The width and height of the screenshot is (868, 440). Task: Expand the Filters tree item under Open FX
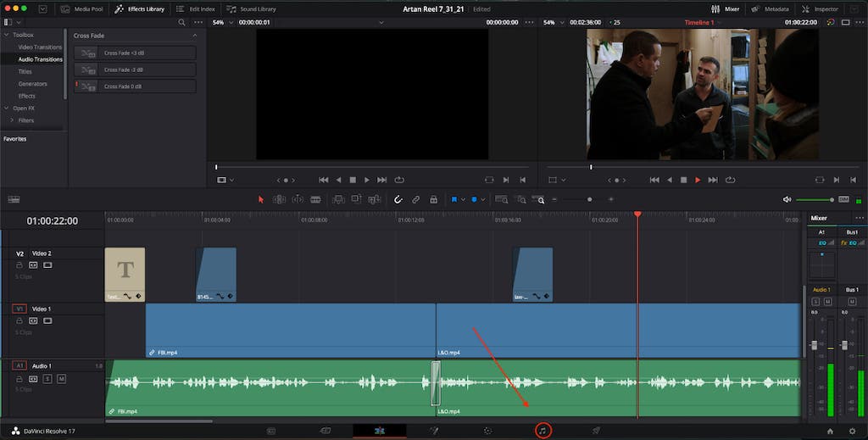[12, 120]
